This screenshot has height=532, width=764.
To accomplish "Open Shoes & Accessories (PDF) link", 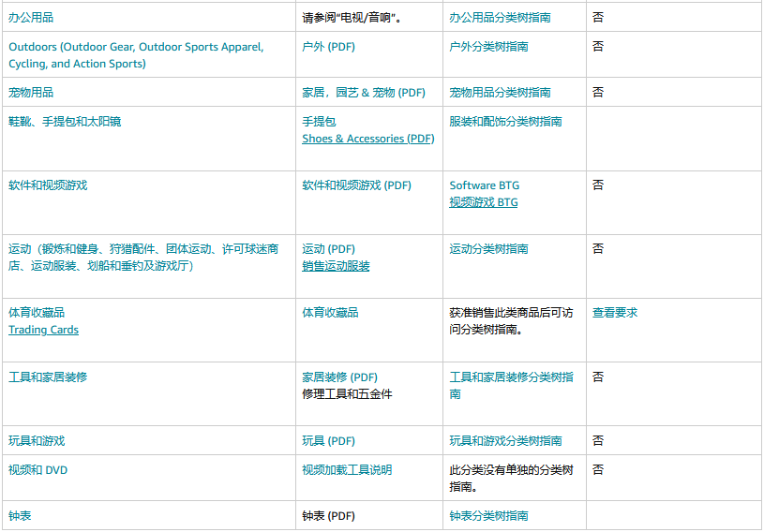I will tap(367, 139).
